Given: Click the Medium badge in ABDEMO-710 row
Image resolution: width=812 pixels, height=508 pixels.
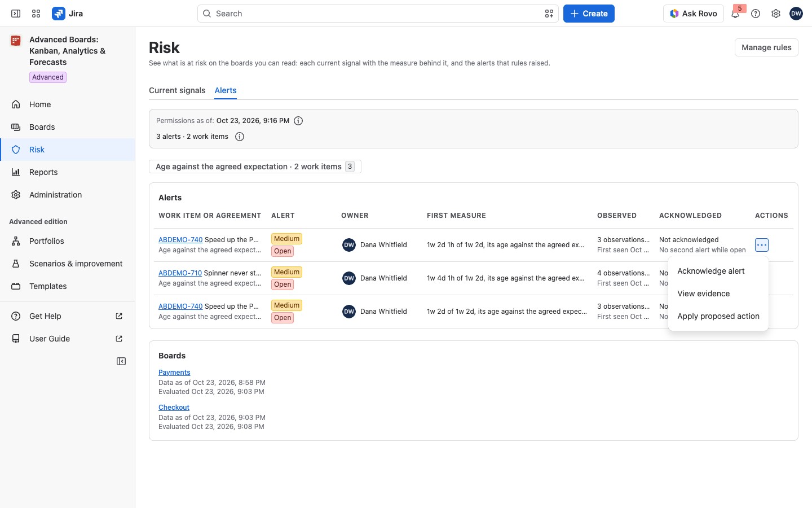Looking at the screenshot, I should (x=286, y=272).
